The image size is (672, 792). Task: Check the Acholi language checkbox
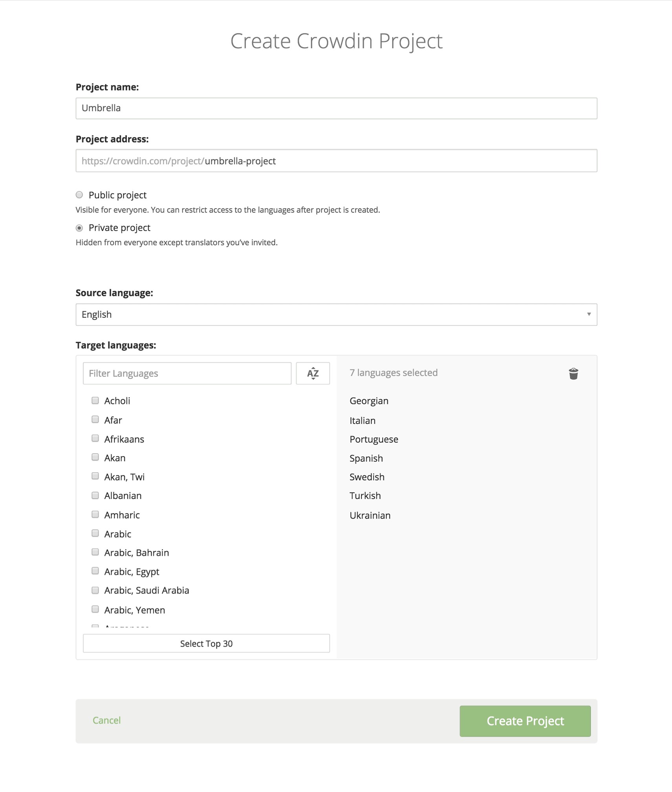tap(95, 400)
